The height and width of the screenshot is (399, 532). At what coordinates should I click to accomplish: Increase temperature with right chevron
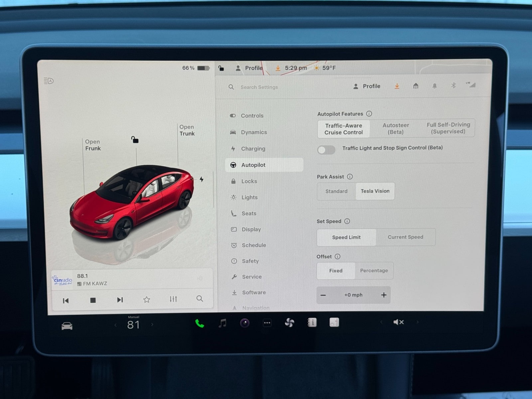tap(152, 324)
